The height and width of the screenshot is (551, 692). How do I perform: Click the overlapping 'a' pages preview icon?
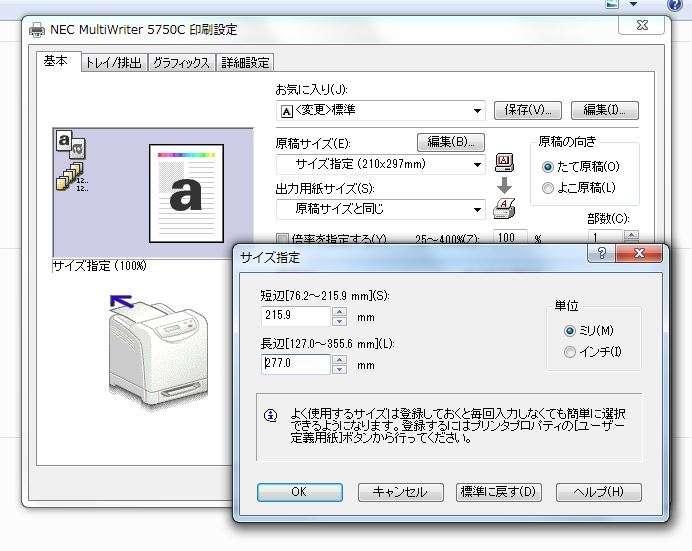pos(71,144)
